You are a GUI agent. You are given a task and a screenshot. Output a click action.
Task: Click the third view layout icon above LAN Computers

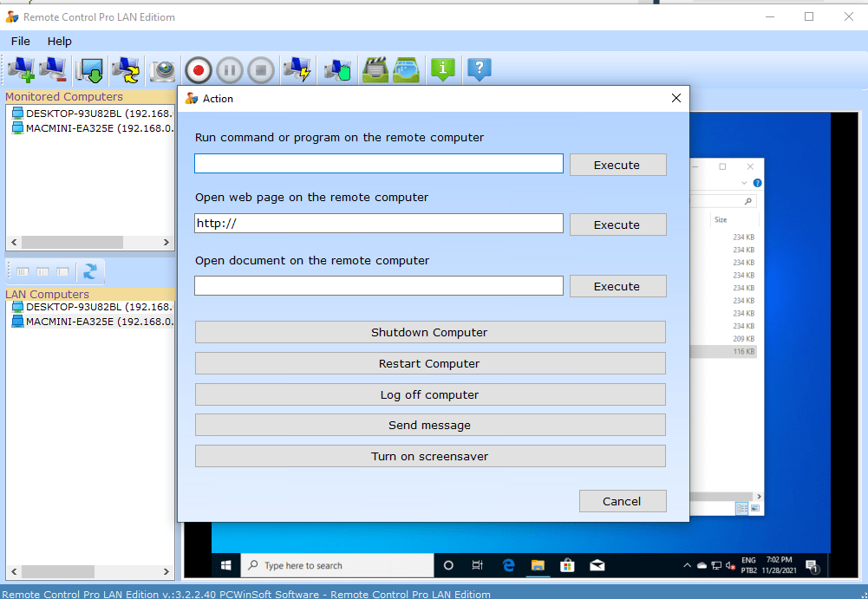tap(62, 271)
